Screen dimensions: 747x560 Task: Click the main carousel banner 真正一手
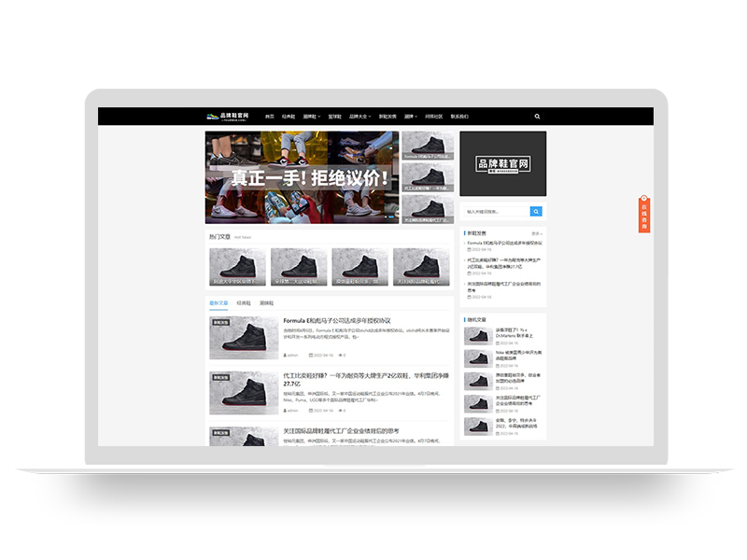[x=302, y=177]
